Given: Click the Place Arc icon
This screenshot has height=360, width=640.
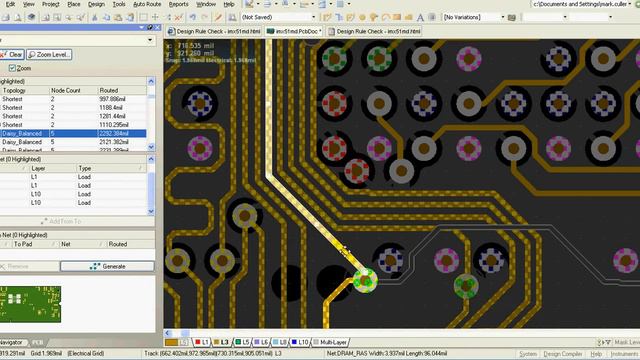Looking at the screenshot, I should tap(385, 17).
